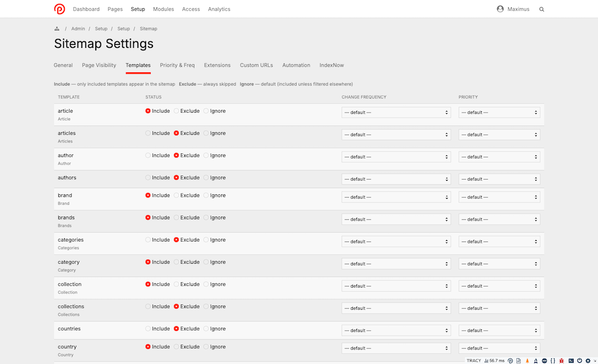Screen dimensions: 598x364
Task: Go to Admin breadcrumb link
Action: (78, 29)
